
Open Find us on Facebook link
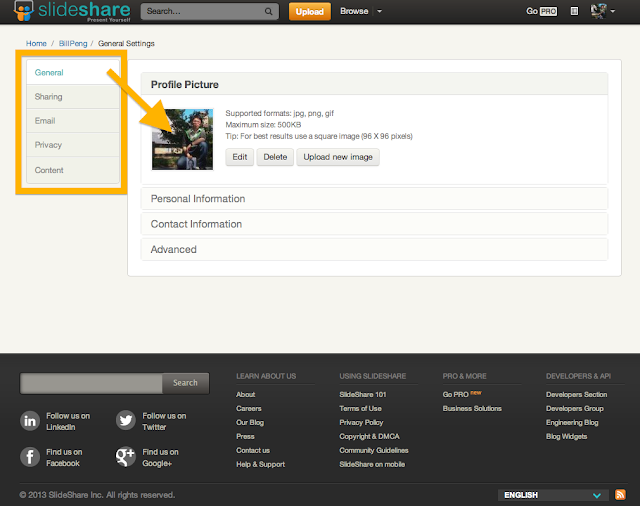click(64, 457)
